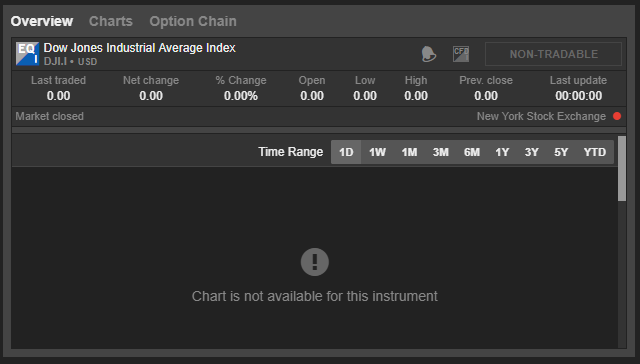The image size is (640, 364).
Task: Click the NON-TRADABLE button
Action: (x=553, y=54)
